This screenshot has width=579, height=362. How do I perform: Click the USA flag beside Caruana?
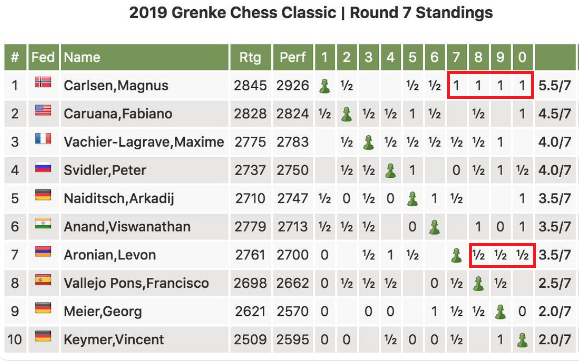click(43, 110)
